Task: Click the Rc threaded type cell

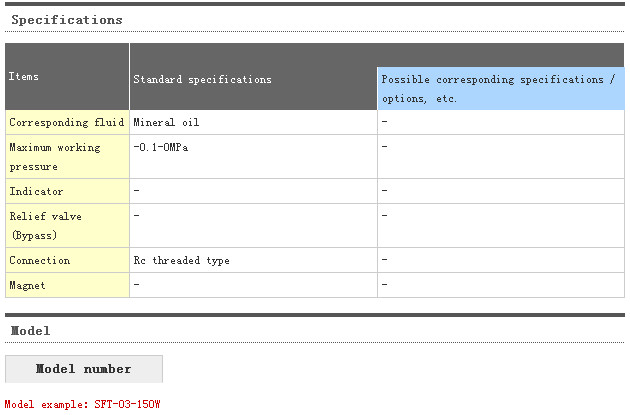Action: [x=181, y=260]
